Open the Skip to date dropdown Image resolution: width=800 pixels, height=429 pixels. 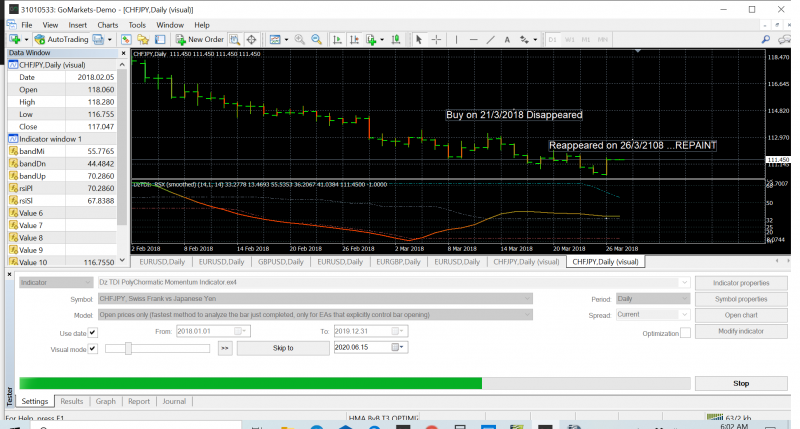[400, 348]
